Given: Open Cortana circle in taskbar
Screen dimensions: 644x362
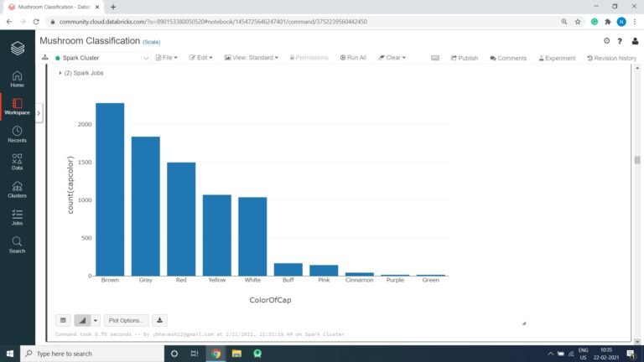Looking at the screenshot, I should pos(174,354).
